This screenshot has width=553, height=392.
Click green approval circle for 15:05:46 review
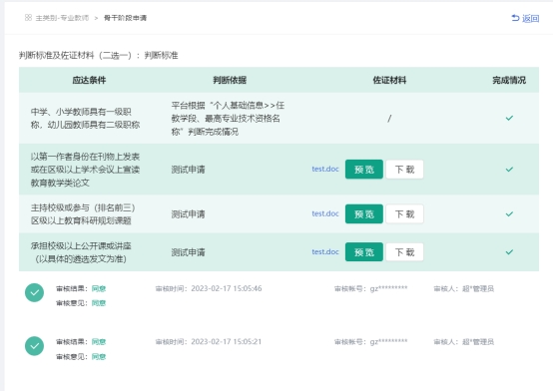tap(34, 292)
